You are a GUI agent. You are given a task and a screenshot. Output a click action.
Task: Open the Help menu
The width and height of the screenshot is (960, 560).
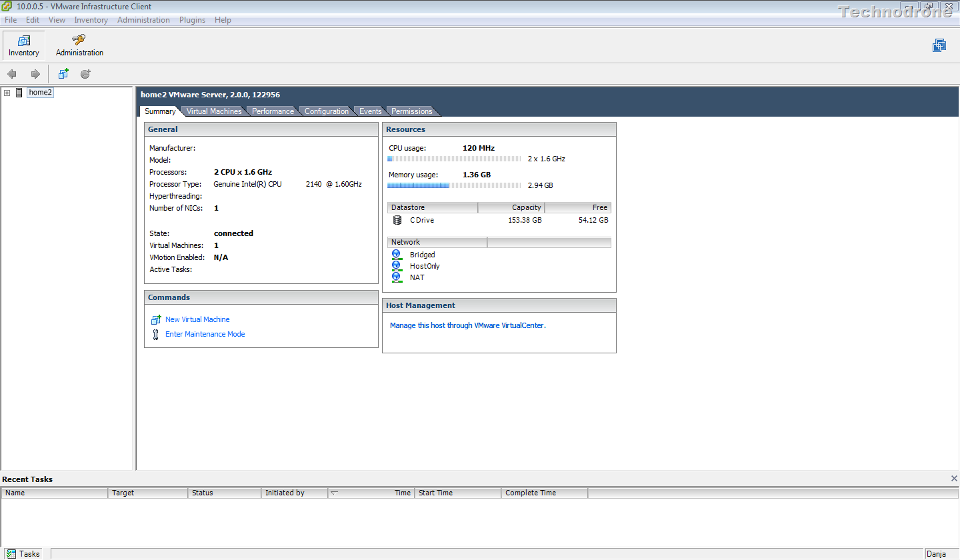coord(223,20)
